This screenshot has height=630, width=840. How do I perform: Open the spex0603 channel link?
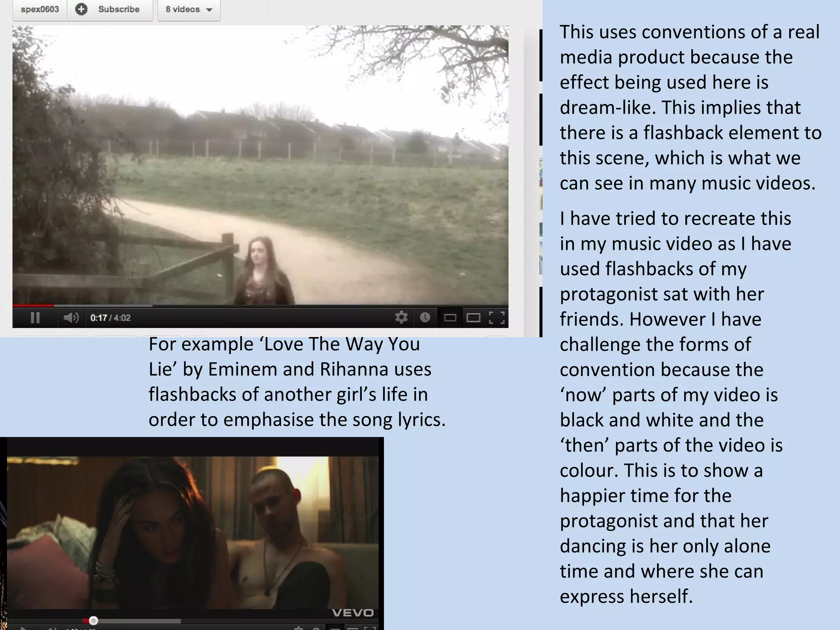tap(40, 9)
